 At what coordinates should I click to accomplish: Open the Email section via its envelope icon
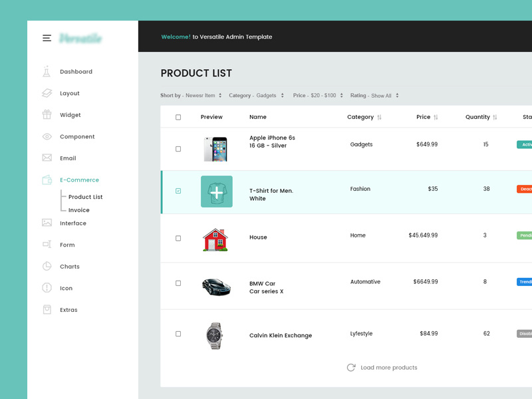click(x=45, y=158)
